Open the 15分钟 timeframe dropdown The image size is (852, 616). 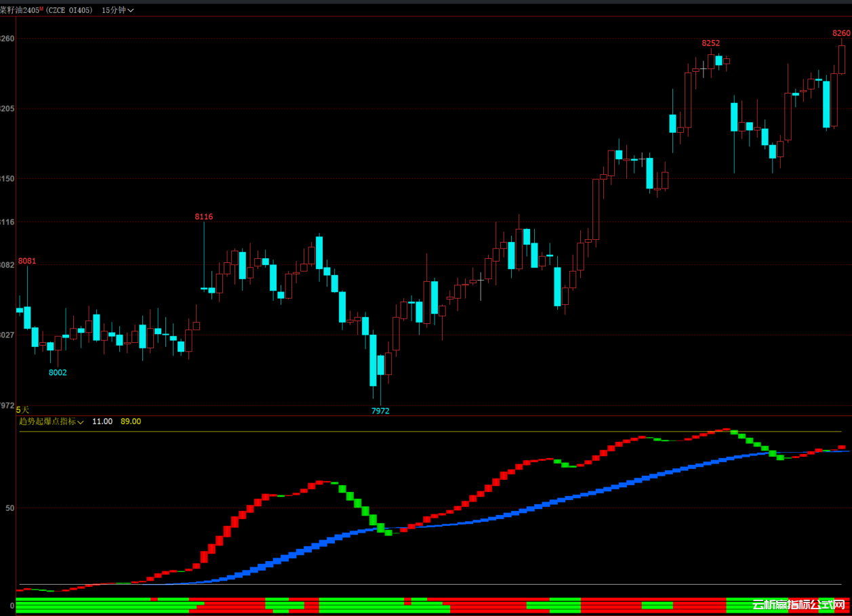coord(117,10)
